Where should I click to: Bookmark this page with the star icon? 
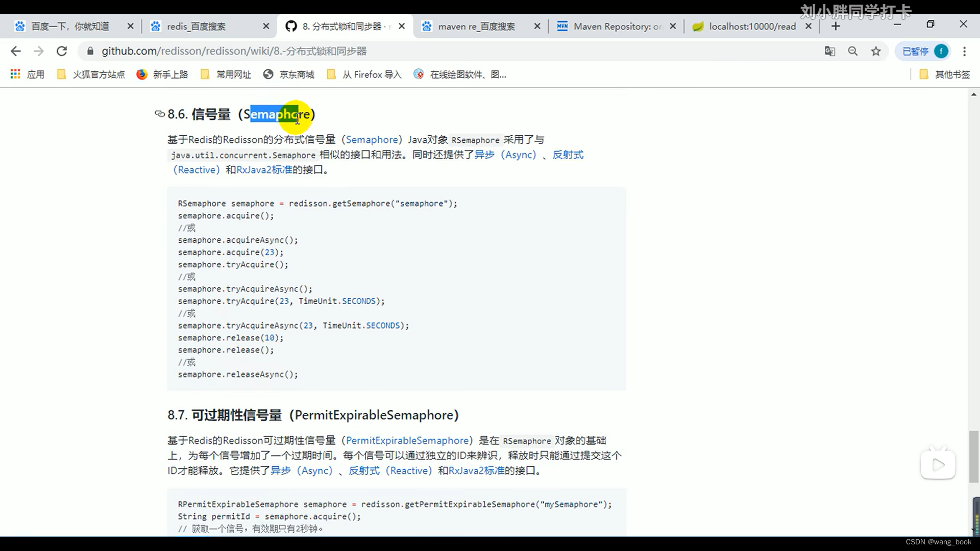coord(876,51)
